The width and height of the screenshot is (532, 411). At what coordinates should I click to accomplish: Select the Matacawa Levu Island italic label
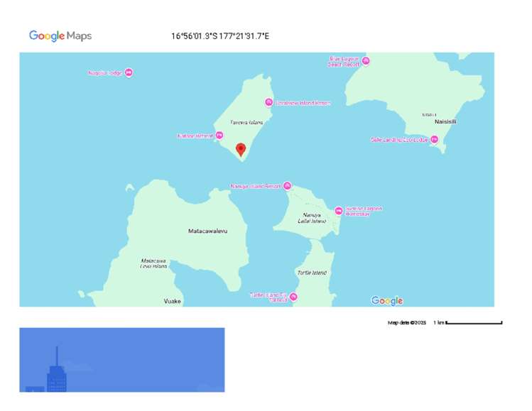[x=153, y=263]
